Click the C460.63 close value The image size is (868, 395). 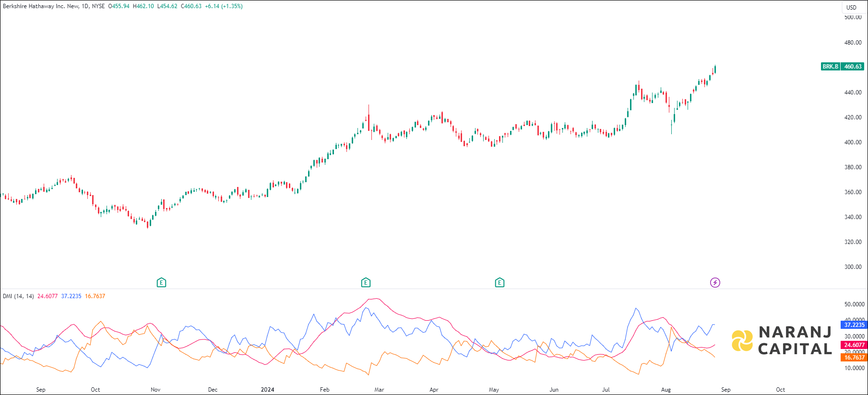coord(191,6)
